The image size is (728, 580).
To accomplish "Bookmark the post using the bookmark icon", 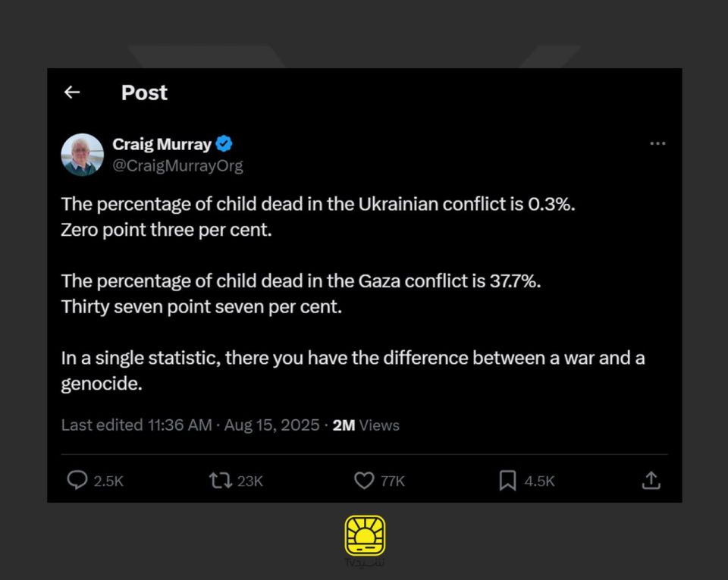I will tap(507, 480).
